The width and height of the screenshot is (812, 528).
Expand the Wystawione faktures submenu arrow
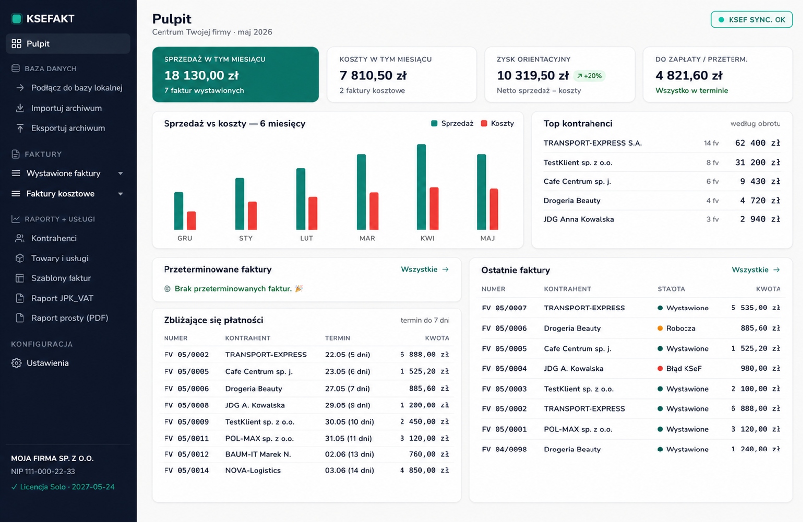coord(121,173)
